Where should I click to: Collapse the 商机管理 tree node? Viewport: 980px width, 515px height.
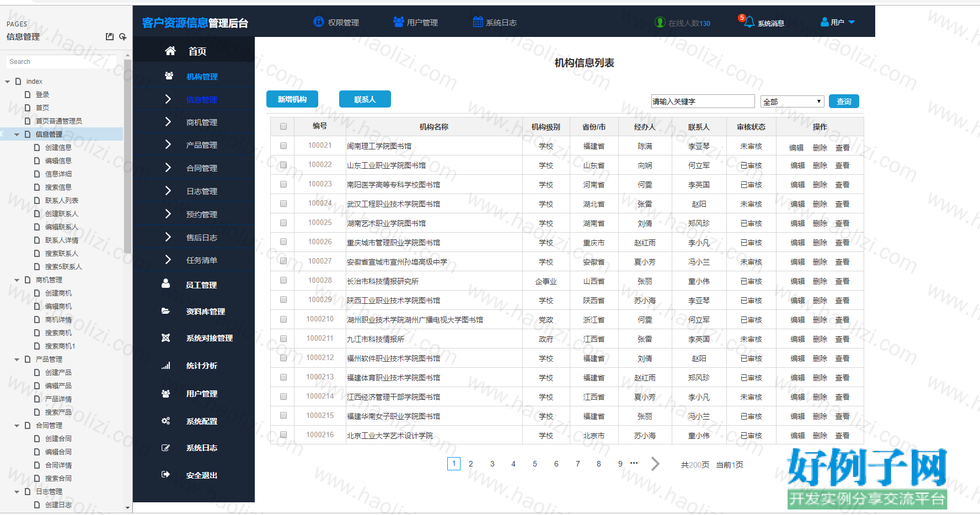(x=17, y=280)
